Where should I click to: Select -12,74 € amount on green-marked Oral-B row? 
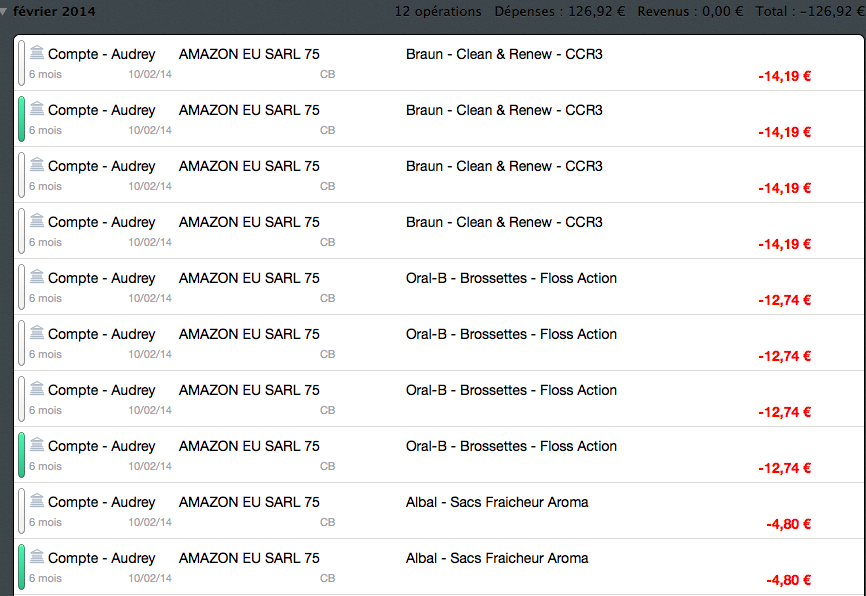(784, 468)
